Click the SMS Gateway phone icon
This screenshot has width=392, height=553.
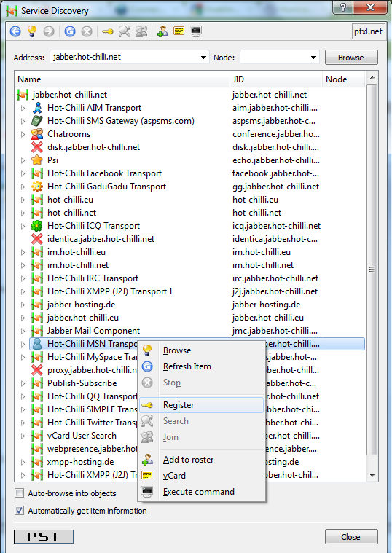(x=37, y=121)
